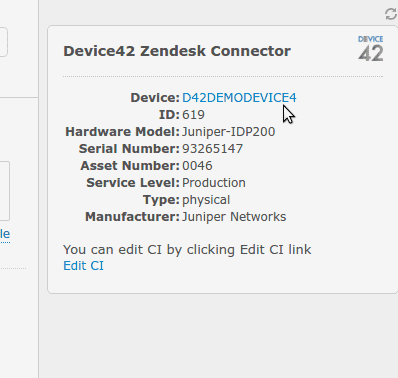398x378 pixels.
Task: Click the Device field label
Action: (155, 98)
